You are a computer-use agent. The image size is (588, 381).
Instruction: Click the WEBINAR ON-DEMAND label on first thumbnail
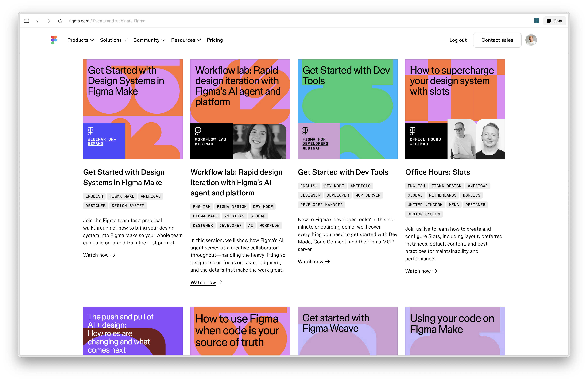[x=101, y=141]
